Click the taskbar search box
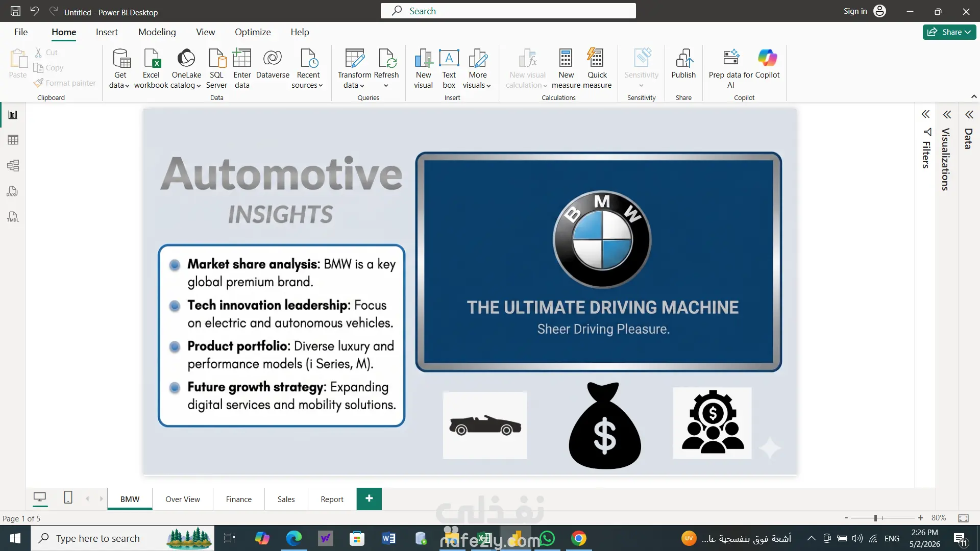 122,538
